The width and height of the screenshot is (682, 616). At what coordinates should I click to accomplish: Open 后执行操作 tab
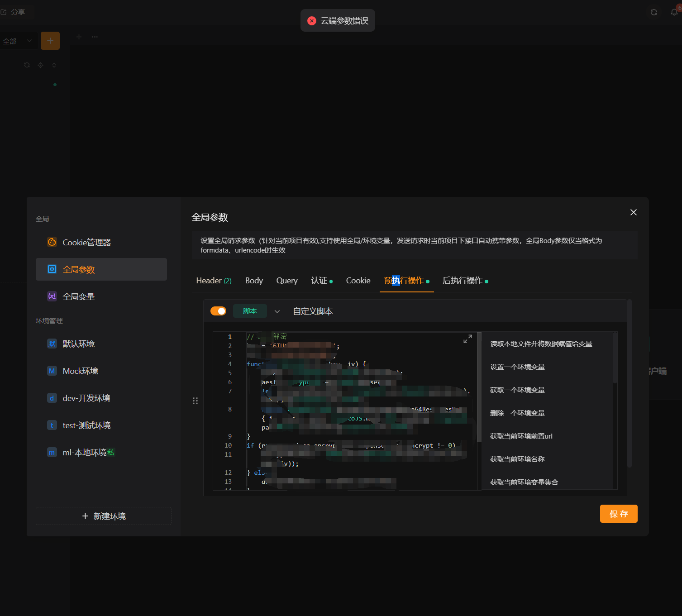(x=465, y=281)
